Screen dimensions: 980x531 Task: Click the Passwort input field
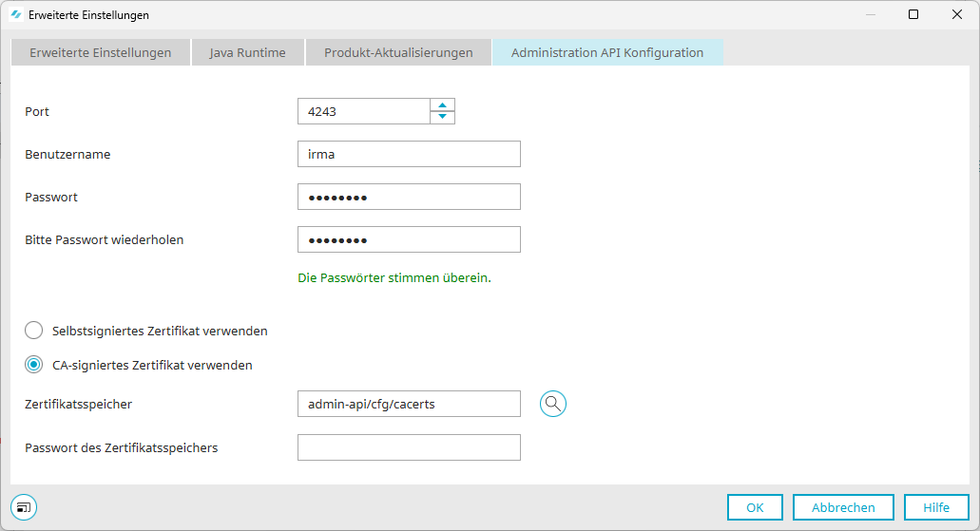point(409,197)
